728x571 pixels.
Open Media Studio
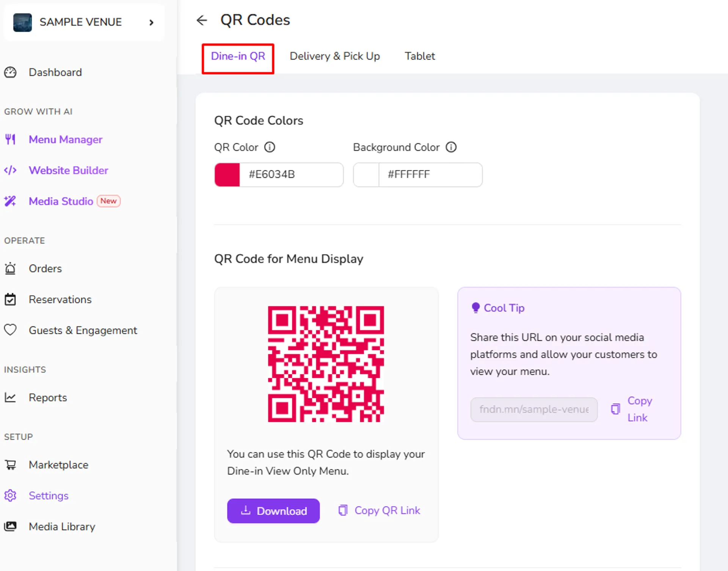coord(61,201)
